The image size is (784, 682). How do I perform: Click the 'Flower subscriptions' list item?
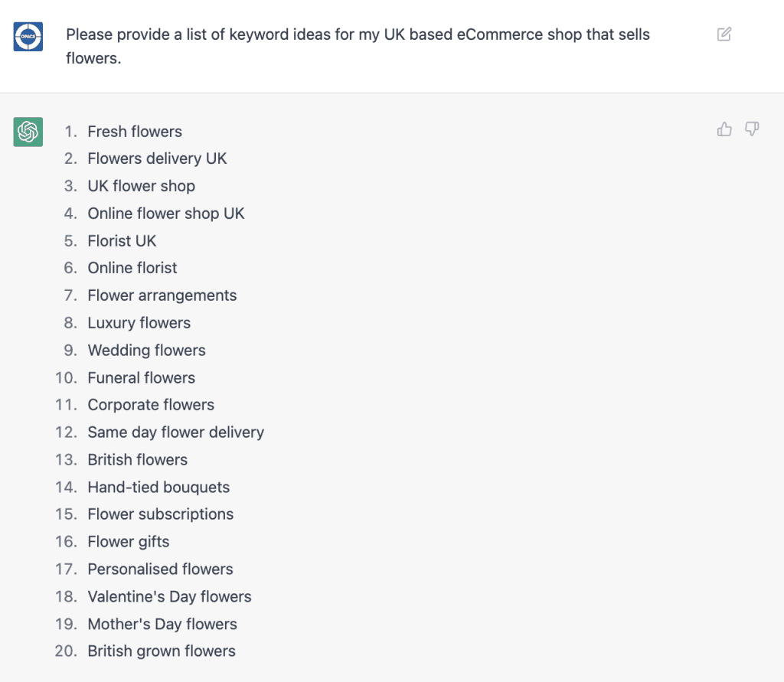160,514
